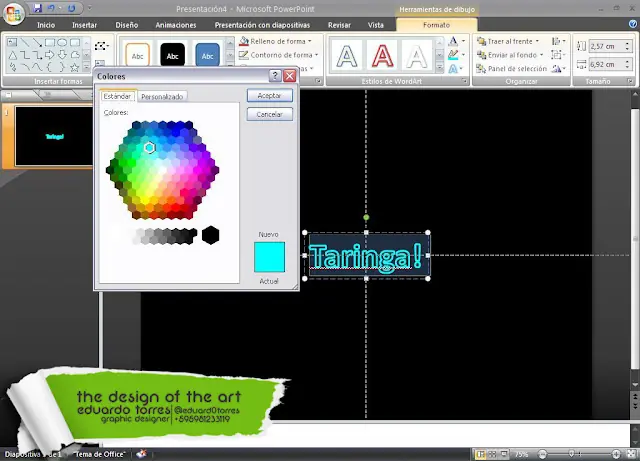Open help in the Colores dialog
Screen dimensions: 640x461
[x=275, y=76]
